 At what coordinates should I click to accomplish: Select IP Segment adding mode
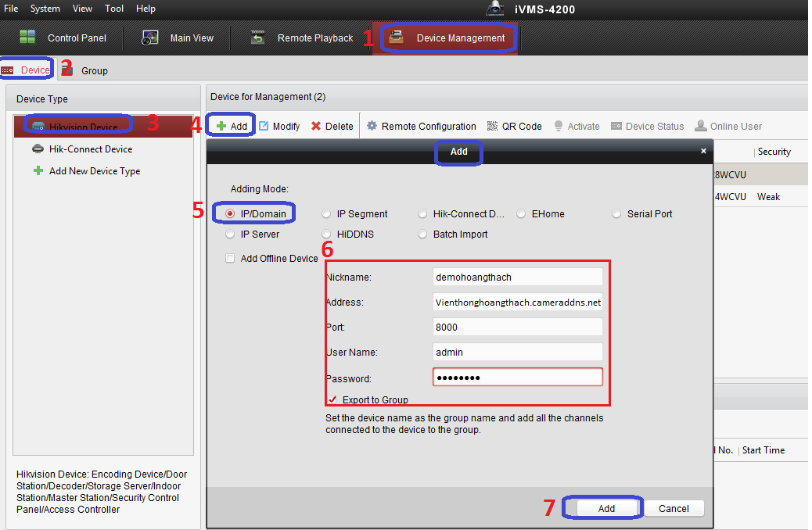pyautogui.click(x=326, y=213)
